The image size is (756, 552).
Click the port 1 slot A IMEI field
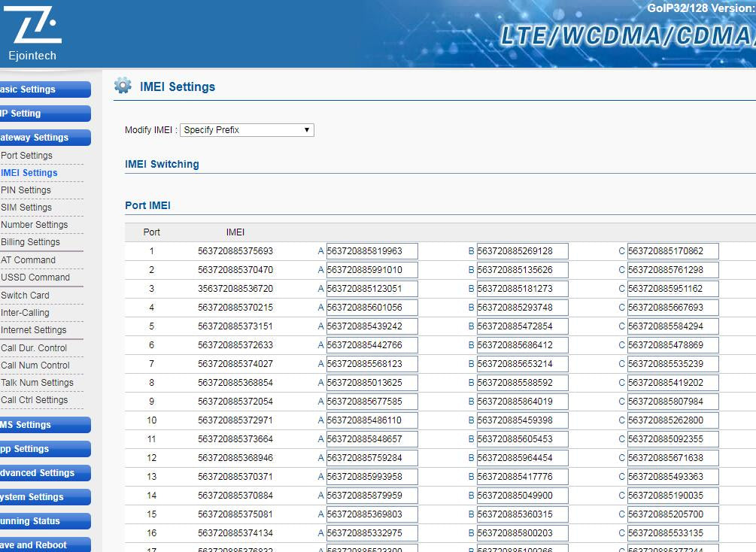click(372, 251)
